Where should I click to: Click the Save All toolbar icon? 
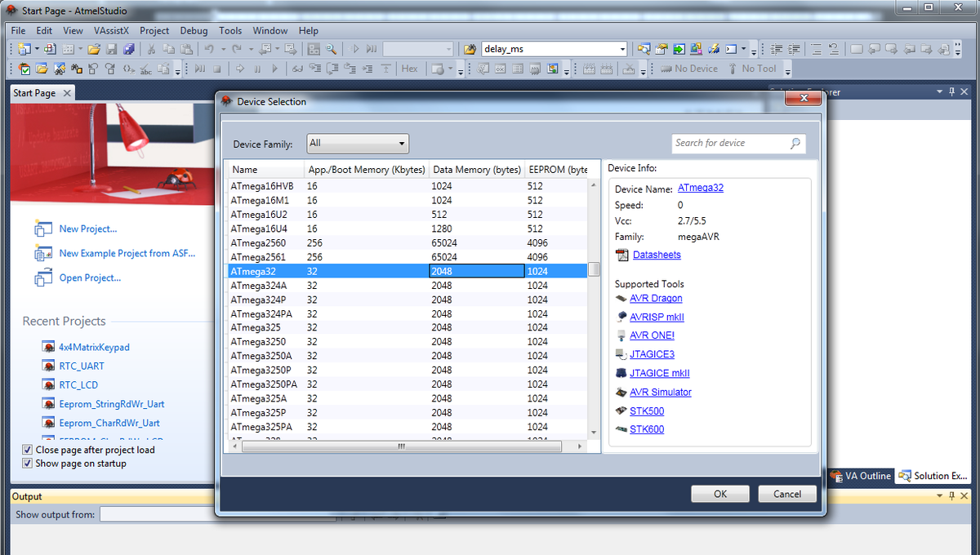(x=129, y=49)
